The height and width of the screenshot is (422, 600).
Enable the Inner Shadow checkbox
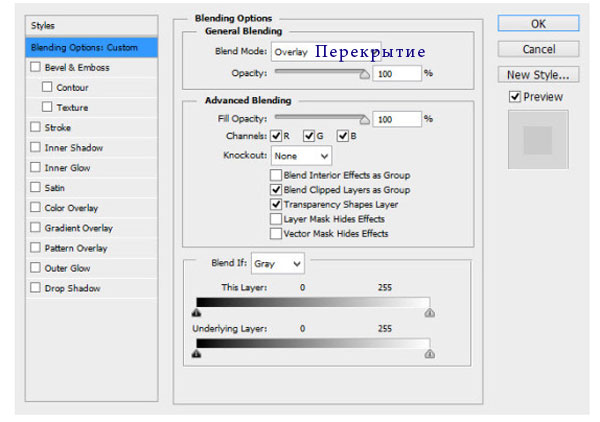pos(35,147)
